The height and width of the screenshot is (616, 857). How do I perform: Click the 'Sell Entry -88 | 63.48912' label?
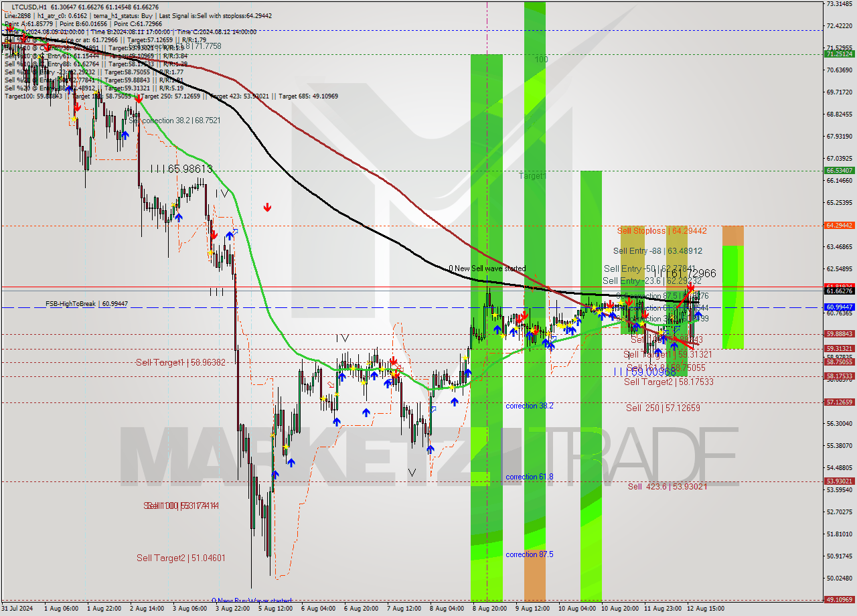tap(657, 251)
